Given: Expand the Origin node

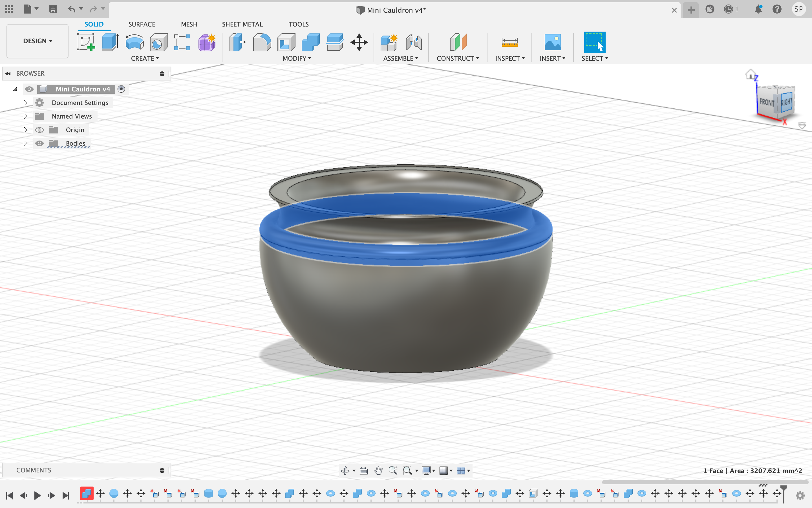Looking at the screenshot, I should (25, 130).
